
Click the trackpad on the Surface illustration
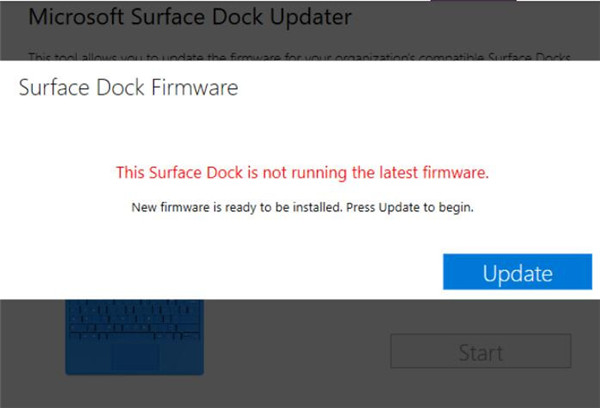coord(135,355)
